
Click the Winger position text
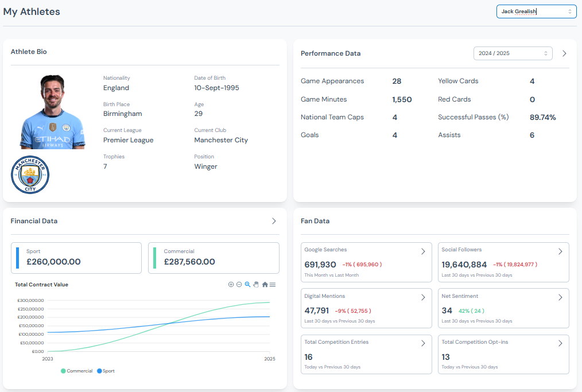(205, 166)
